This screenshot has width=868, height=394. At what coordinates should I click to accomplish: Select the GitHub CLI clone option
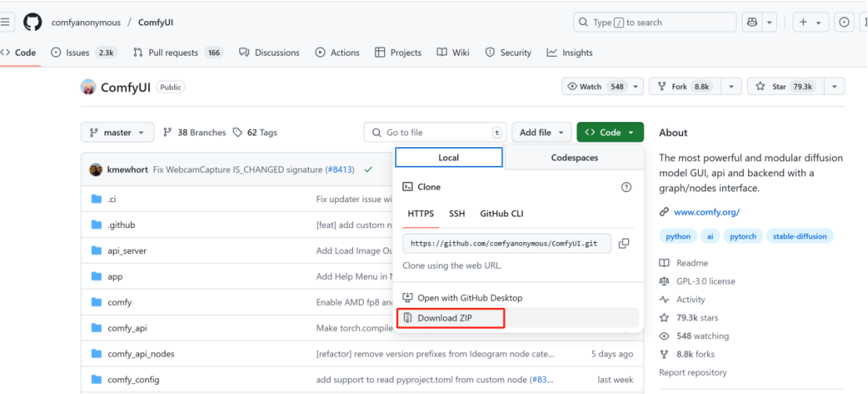click(502, 214)
